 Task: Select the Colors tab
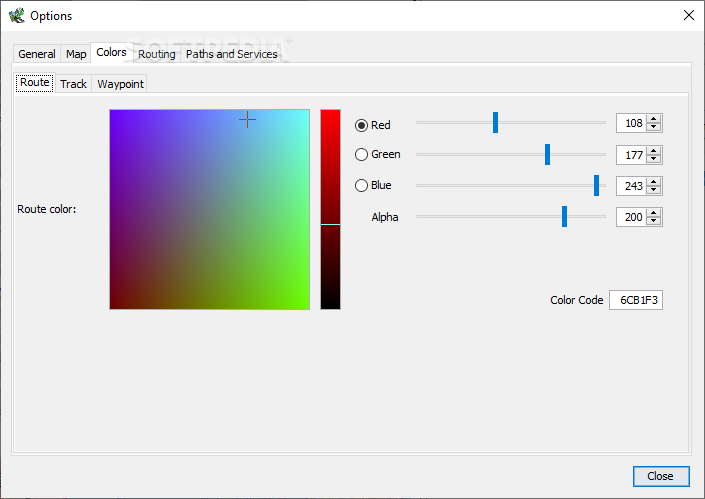(x=112, y=52)
